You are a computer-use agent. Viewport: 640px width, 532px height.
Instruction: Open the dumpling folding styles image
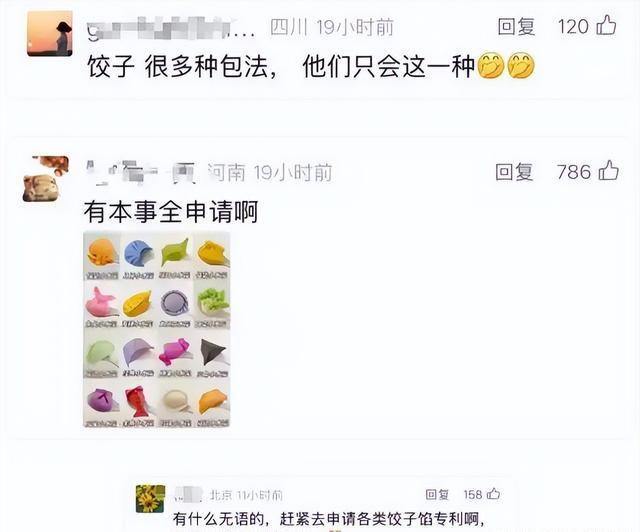coord(157,329)
